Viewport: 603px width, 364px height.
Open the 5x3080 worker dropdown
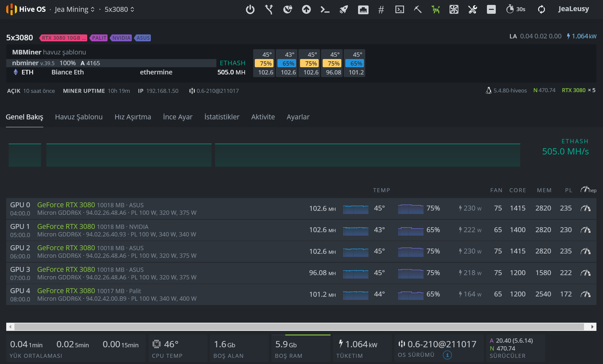[119, 10]
